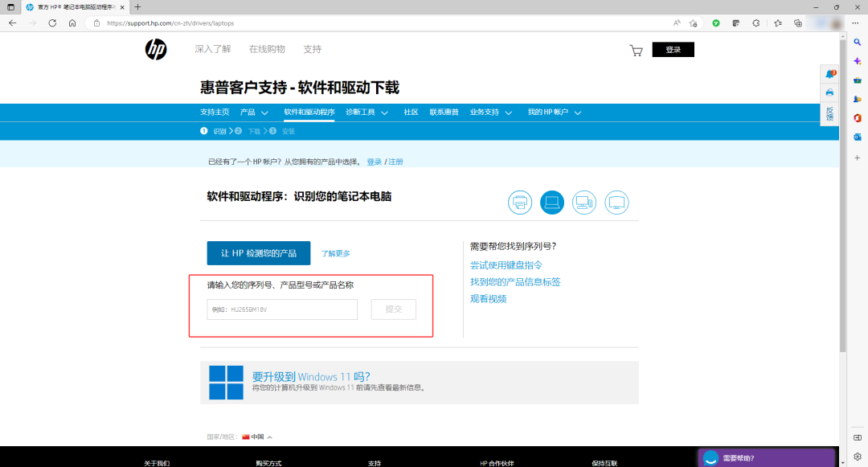Open the browser Extensions puzzle icon
This screenshot has height=467, width=868.
point(755,23)
